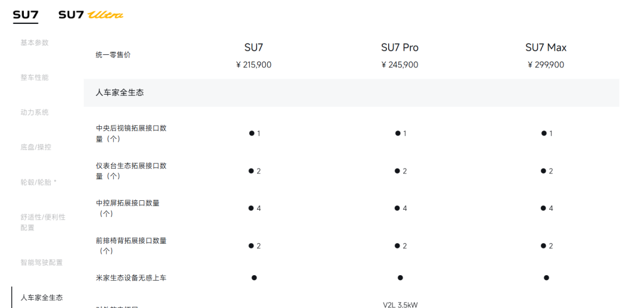The width and height of the screenshot is (644, 308).
Task: Open 基本参数 section in sidebar
Action: [x=35, y=43]
